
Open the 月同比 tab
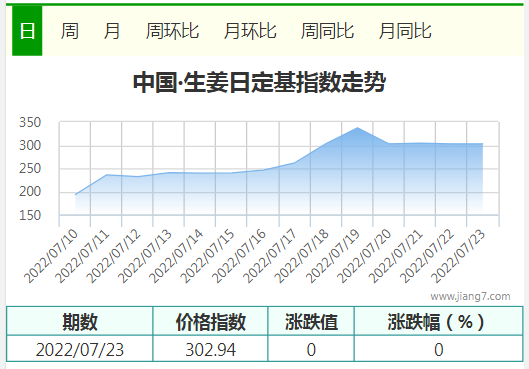tap(405, 31)
